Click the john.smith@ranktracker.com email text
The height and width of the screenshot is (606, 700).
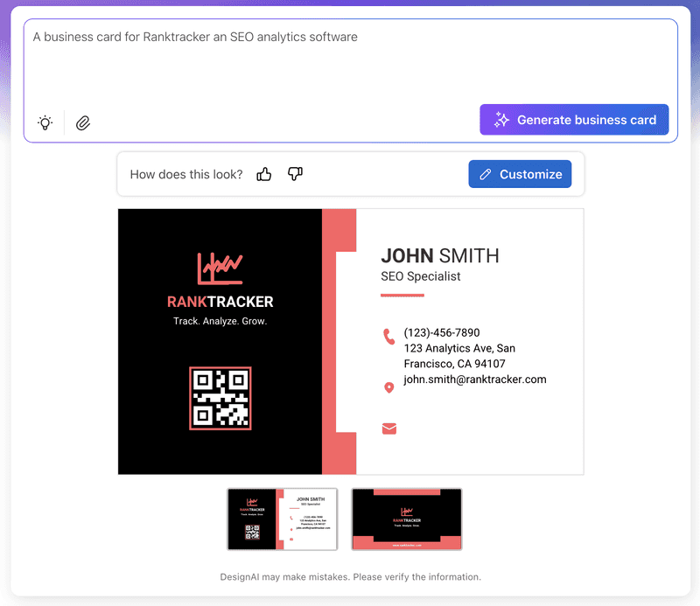click(474, 380)
